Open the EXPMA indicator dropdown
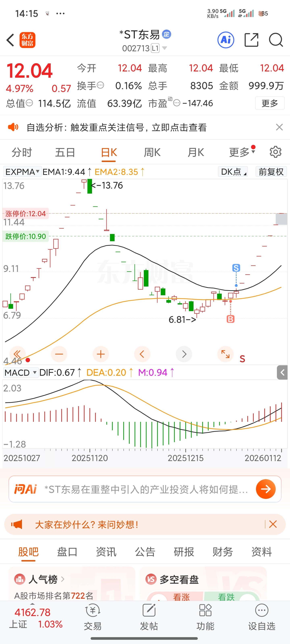Image resolution: width=290 pixels, height=644 pixels. point(22,172)
